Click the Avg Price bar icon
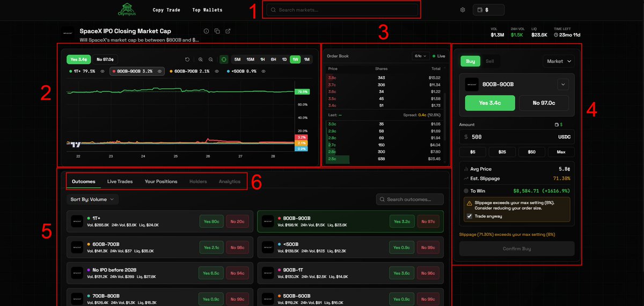The height and width of the screenshot is (306, 644). pyautogui.click(x=465, y=169)
